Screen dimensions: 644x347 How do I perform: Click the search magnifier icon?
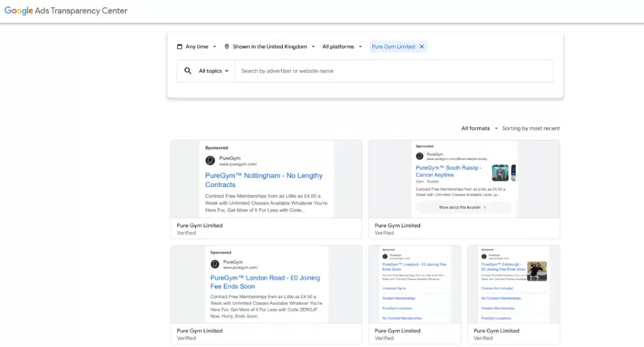tap(187, 71)
